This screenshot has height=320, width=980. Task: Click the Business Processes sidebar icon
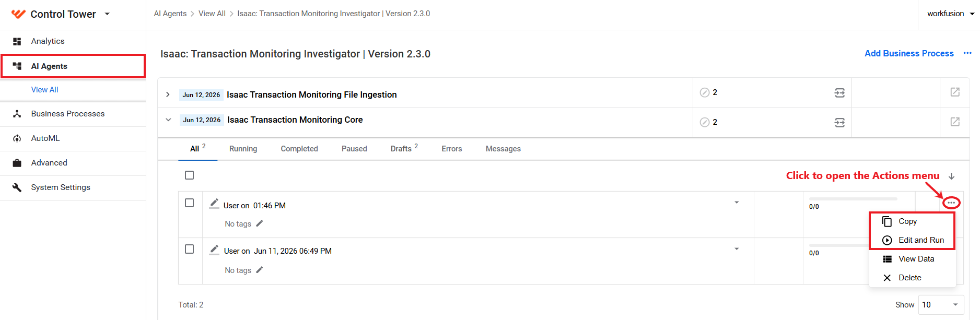17,114
